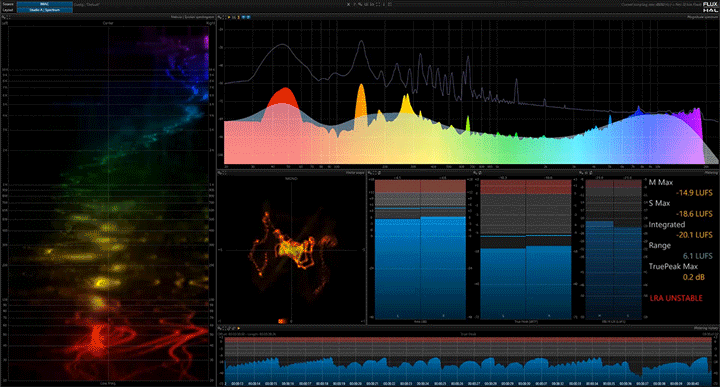
Task: Open Metering history panel wrench settings
Action: pos(219,328)
